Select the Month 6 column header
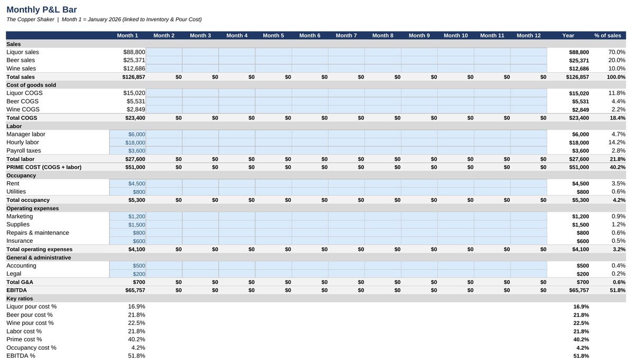This screenshot has height=364, width=632. (x=310, y=35)
